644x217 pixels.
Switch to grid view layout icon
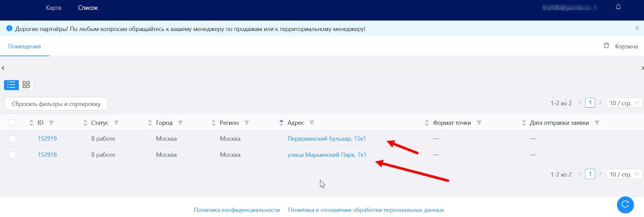(x=26, y=85)
